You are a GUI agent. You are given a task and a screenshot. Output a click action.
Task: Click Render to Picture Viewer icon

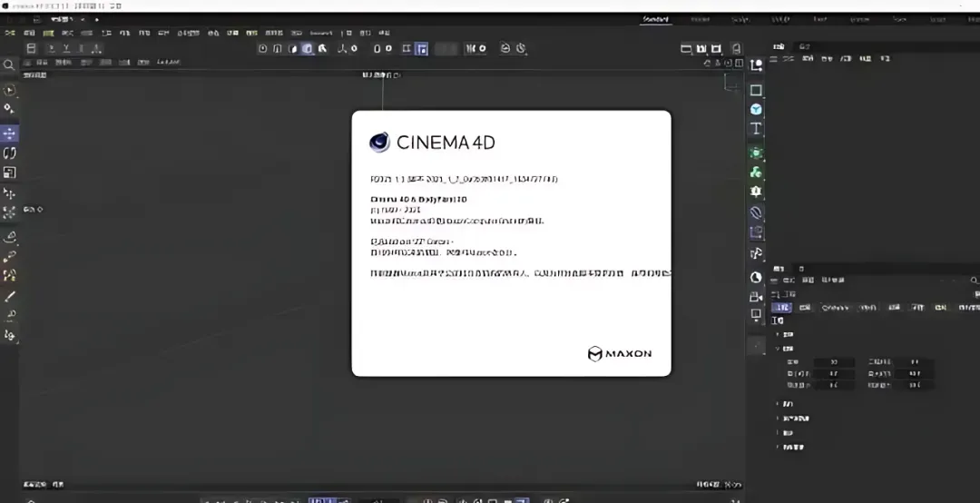(x=701, y=48)
